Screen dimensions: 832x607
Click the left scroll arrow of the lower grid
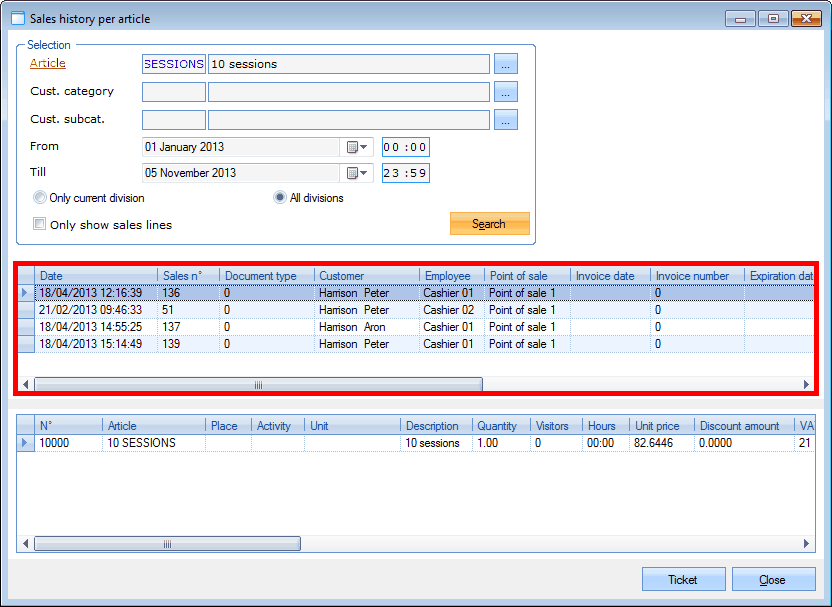[25, 544]
